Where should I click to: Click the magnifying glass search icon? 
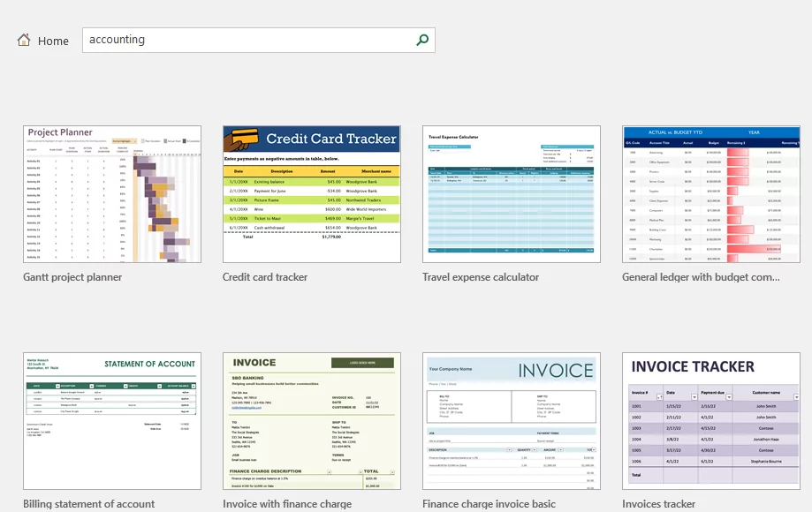422,40
